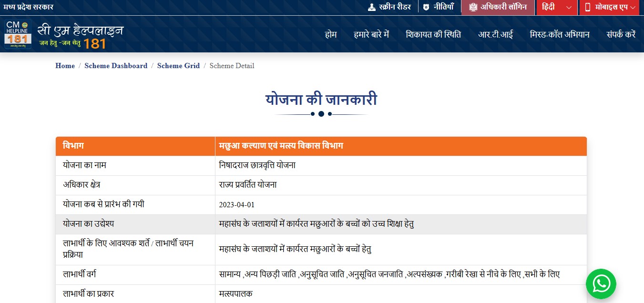Click the 2023-04-01 date value
The height and width of the screenshot is (303, 644).
237,205
